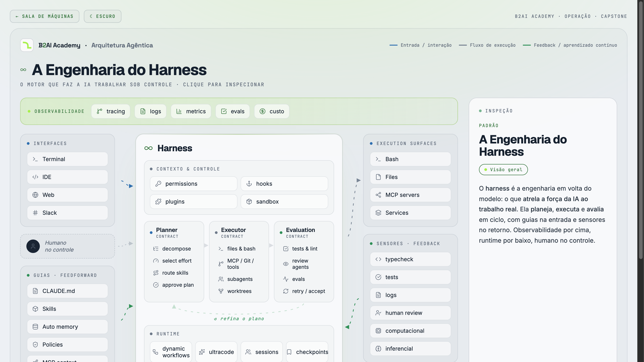644x362 pixels.
Task: Click the Files document icon
Action: 378,177
